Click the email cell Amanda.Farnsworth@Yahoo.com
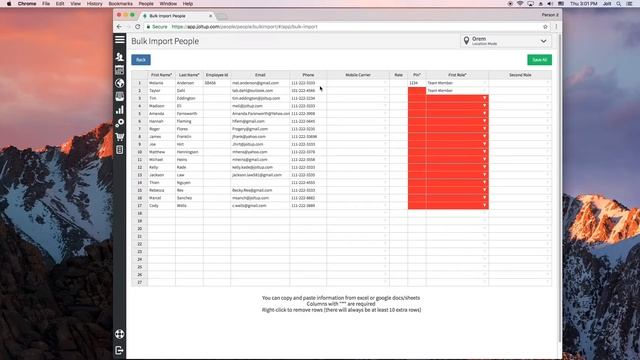This screenshot has height=360, width=640. coord(260,113)
